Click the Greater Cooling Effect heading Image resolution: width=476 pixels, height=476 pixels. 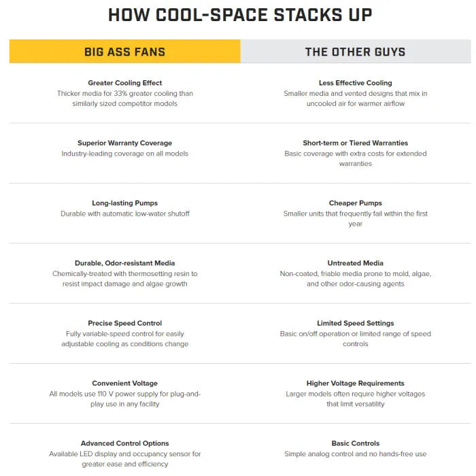tap(124, 83)
